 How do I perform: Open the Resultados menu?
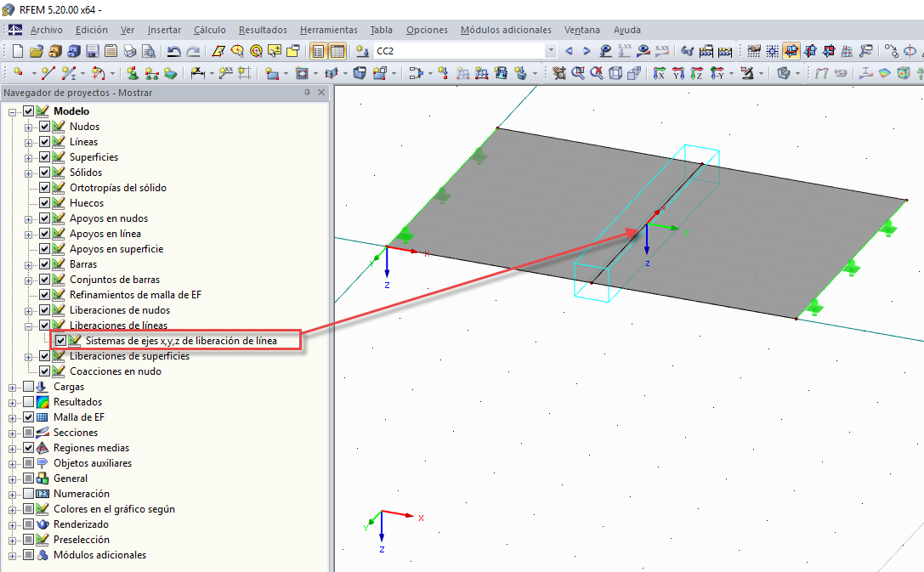[263, 30]
